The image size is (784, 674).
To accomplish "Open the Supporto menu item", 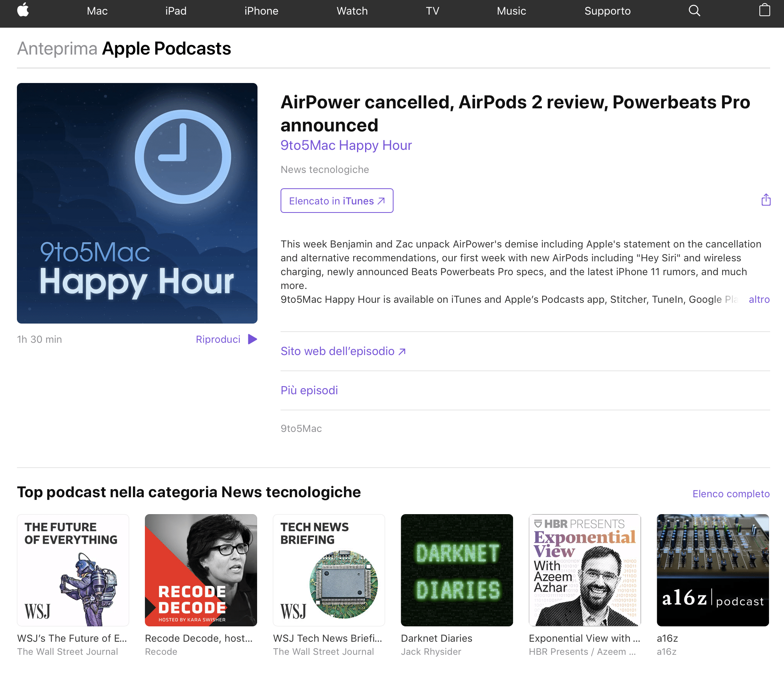I will [x=607, y=11].
